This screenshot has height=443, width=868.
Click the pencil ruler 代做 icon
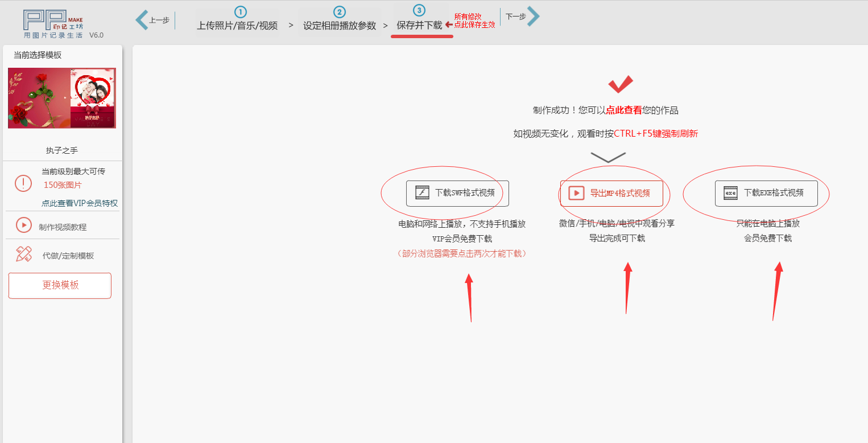pos(24,254)
